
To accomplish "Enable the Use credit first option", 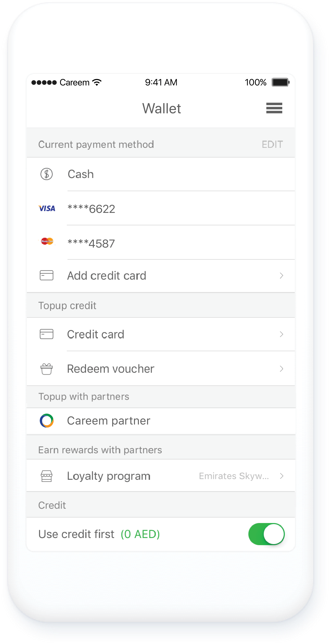I will (x=267, y=534).
